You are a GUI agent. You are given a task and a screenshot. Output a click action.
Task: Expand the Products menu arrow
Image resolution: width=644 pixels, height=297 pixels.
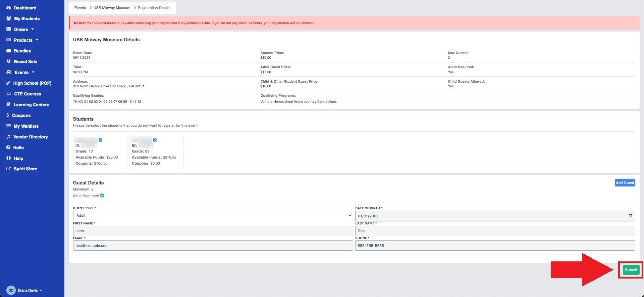[x=37, y=40]
